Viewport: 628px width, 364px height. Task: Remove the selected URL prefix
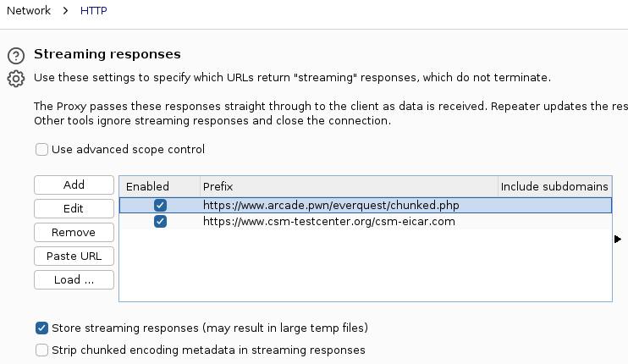[74, 232]
